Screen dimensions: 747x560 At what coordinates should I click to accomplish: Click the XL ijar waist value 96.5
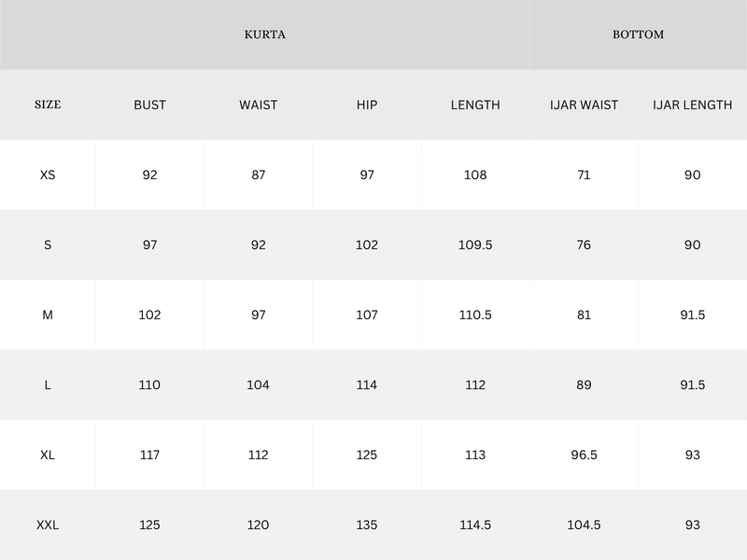pos(584,455)
